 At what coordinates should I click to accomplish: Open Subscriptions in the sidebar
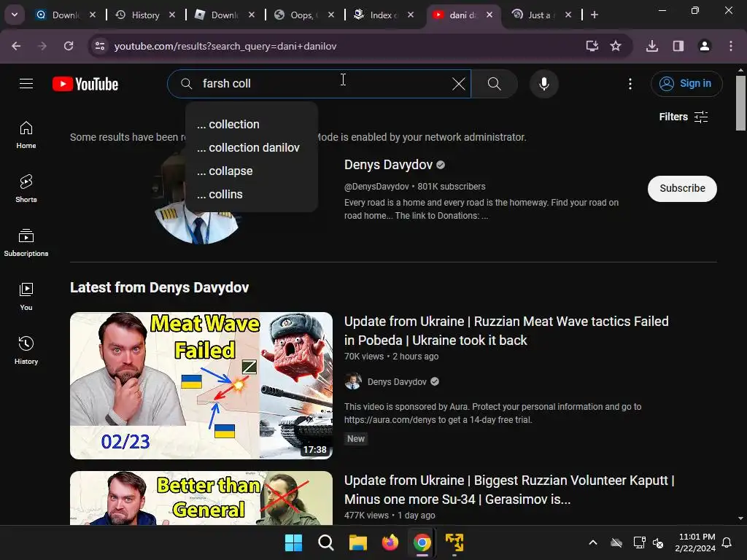tap(26, 243)
